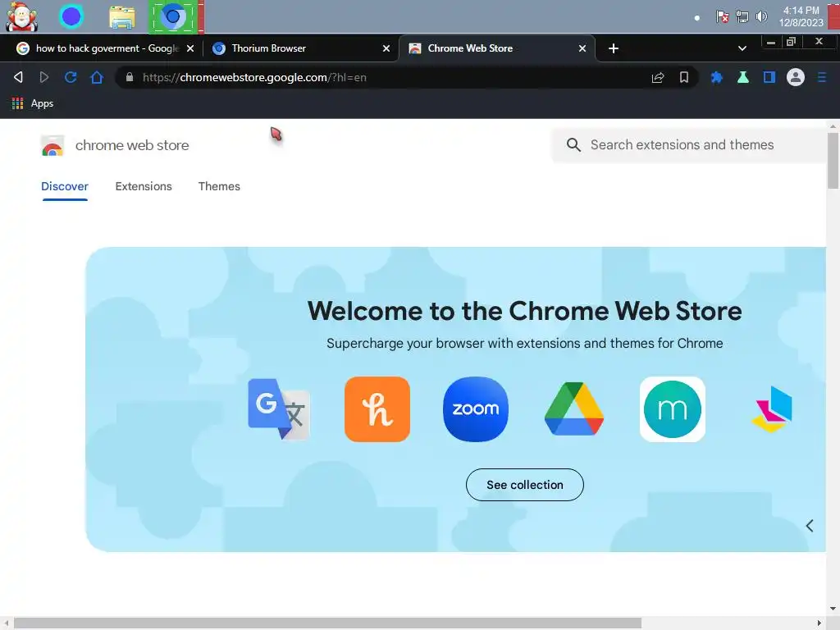Open the Google Translate extension icon
Screen dimensions: 840x630
pyautogui.click(x=279, y=409)
